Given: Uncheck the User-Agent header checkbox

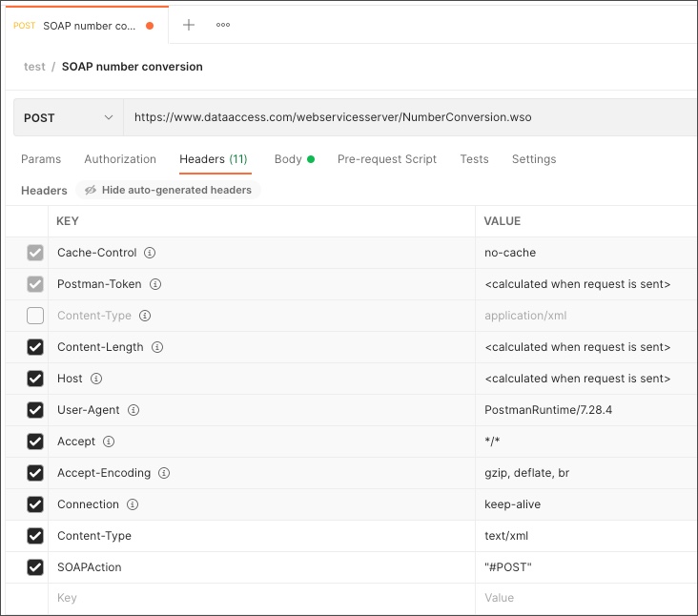Looking at the screenshot, I should click(x=35, y=410).
